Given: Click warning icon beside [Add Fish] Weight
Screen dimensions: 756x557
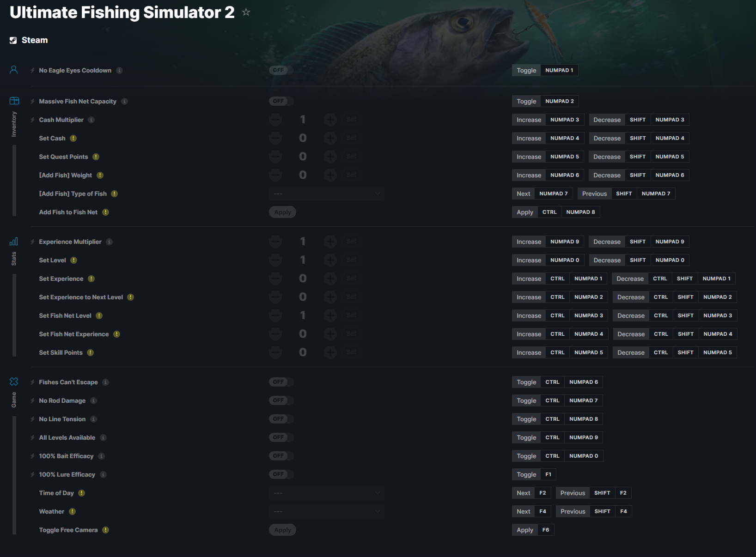Looking at the screenshot, I should coord(100,175).
